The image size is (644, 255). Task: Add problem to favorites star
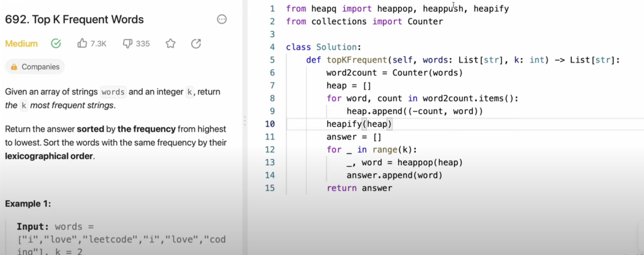pyautogui.click(x=171, y=43)
